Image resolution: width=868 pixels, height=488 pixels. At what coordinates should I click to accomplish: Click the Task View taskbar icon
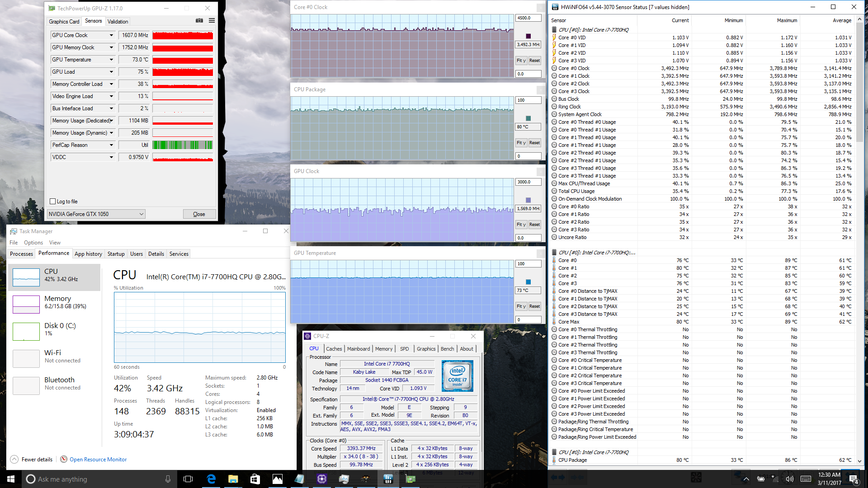coord(188,479)
